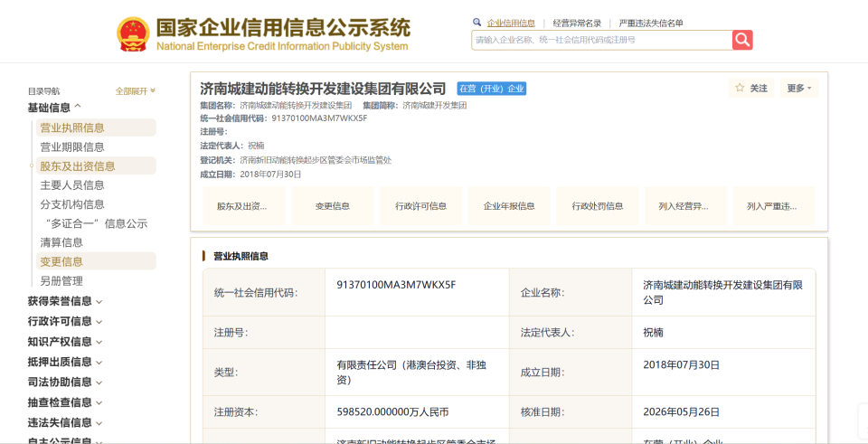The image size is (868, 444).
Task: Click the table establishment date 2018年07月30日
Action: point(682,364)
